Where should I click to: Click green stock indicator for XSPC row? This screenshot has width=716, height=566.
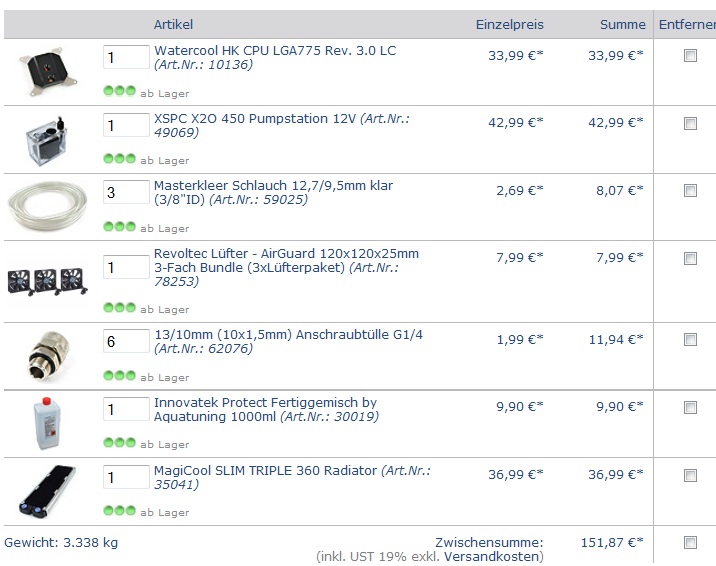tap(120, 158)
